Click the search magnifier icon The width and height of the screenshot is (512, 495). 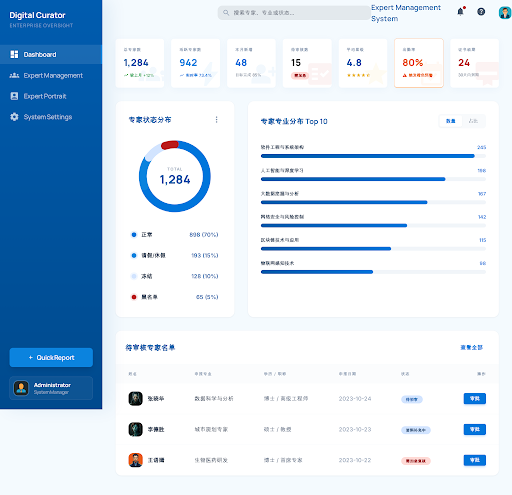(226, 13)
